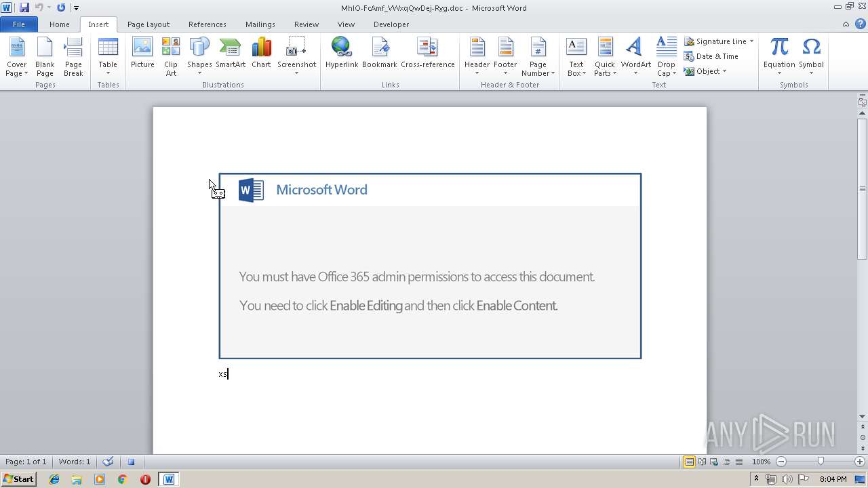This screenshot has width=868, height=488.
Task: Switch to the Home tab
Action: (59, 24)
